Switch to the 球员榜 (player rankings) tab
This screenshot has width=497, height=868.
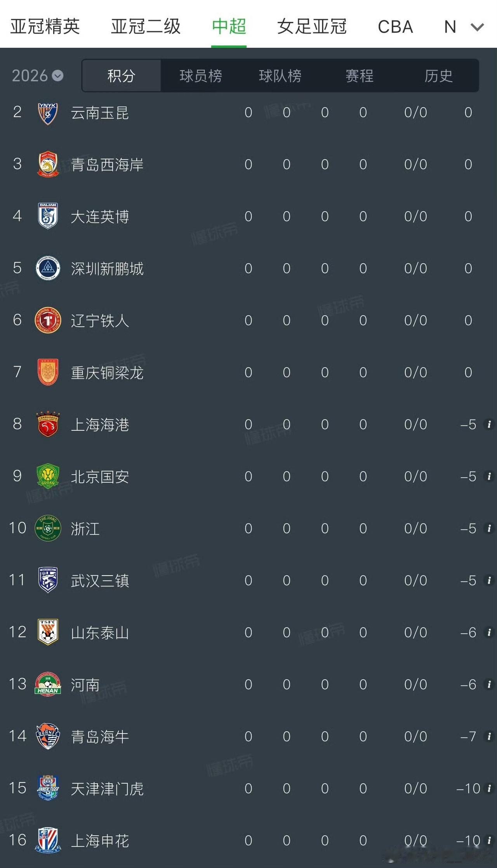(x=201, y=75)
